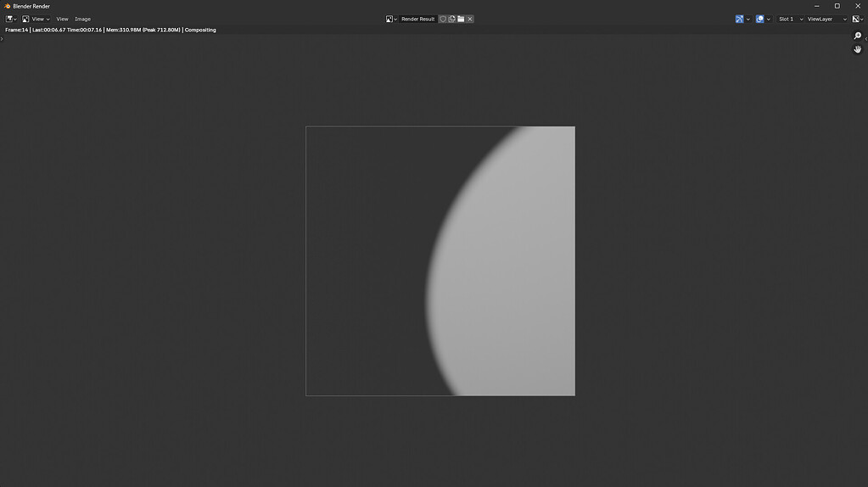Open the ViewLayer dropdown
The height and width of the screenshot is (487, 868).
[827, 19]
